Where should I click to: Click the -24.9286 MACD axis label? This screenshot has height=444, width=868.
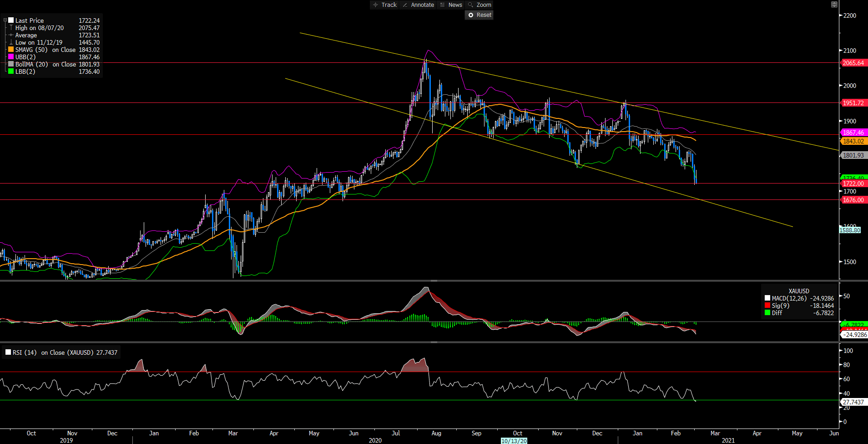click(x=854, y=335)
